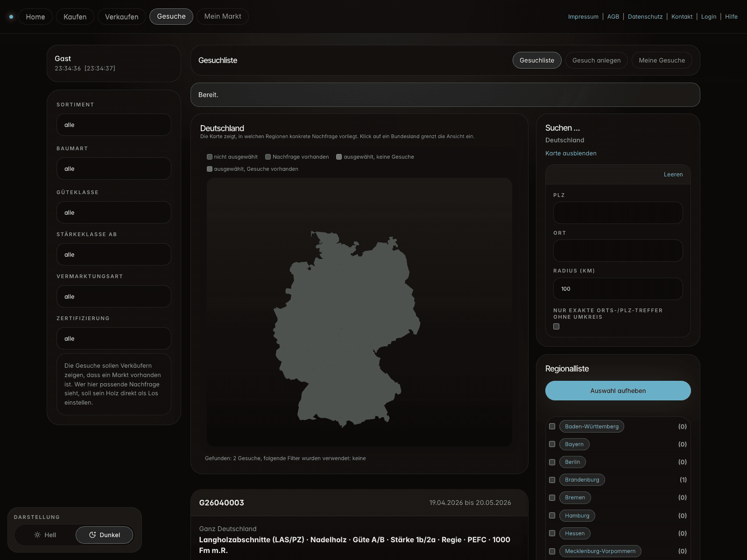Viewport: 747px width, 560px height.
Task: Select Bayern region tag
Action: [x=574, y=444]
